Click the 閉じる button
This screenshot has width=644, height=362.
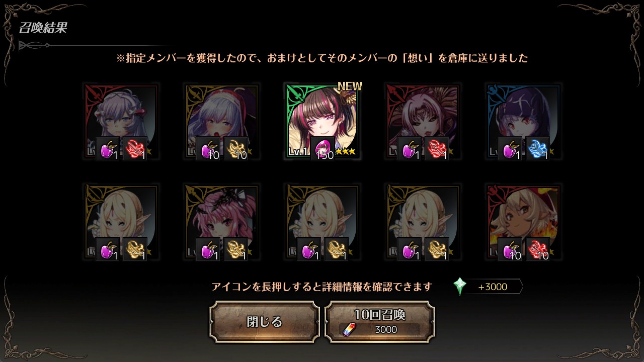pos(265,322)
